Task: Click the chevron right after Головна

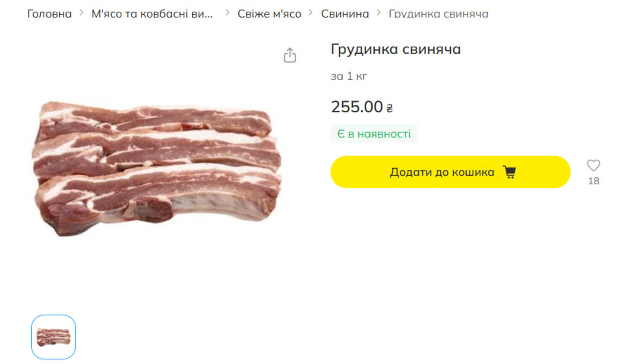Action: tap(81, 13)
